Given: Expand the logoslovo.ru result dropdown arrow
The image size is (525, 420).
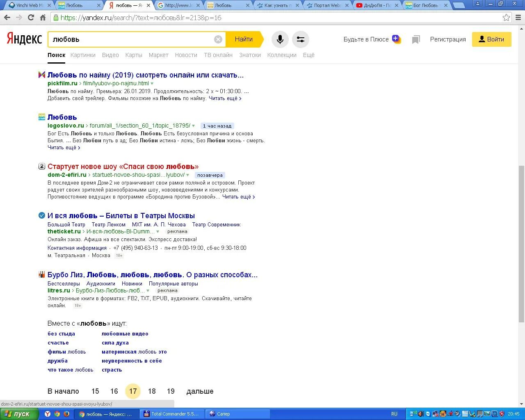Looking at the screenshot, I should [x=194, y=126].
